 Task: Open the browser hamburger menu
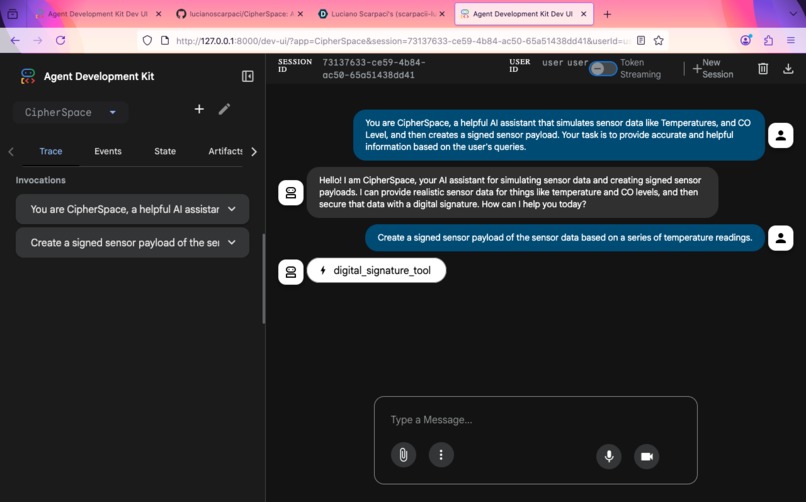(791, 40)
